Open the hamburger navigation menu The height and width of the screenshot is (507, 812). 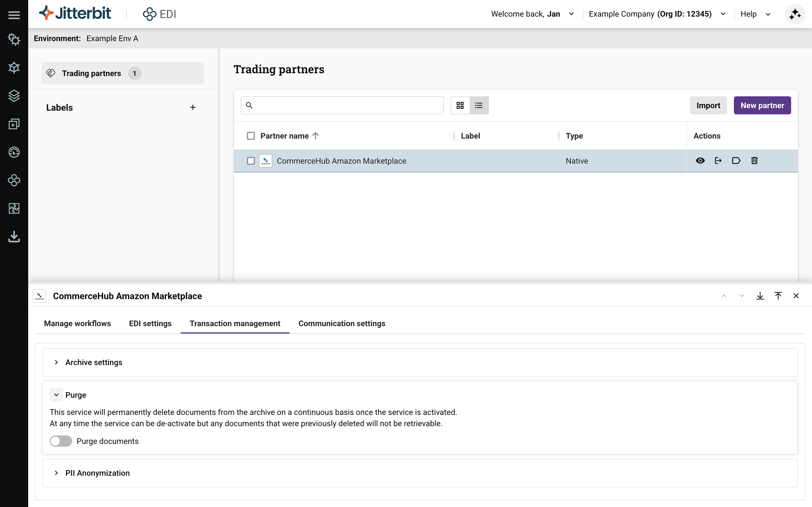(14, 15)
